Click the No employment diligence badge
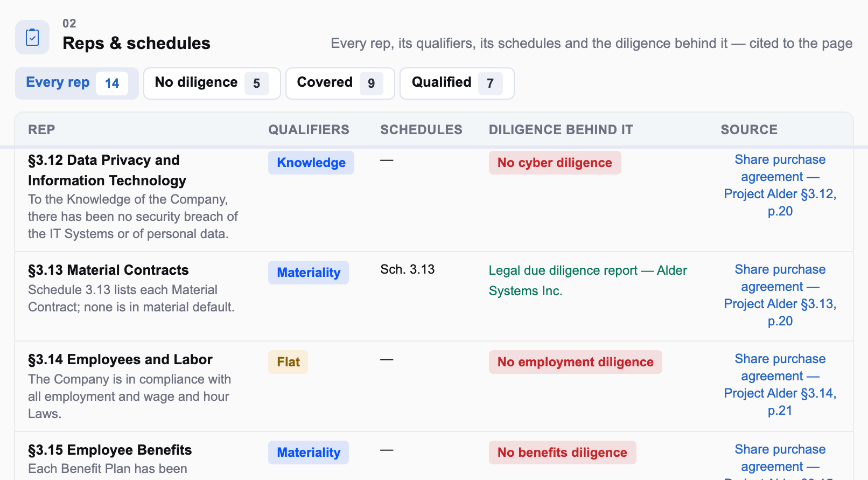This screenshot has height=480, width=868. 575,362
